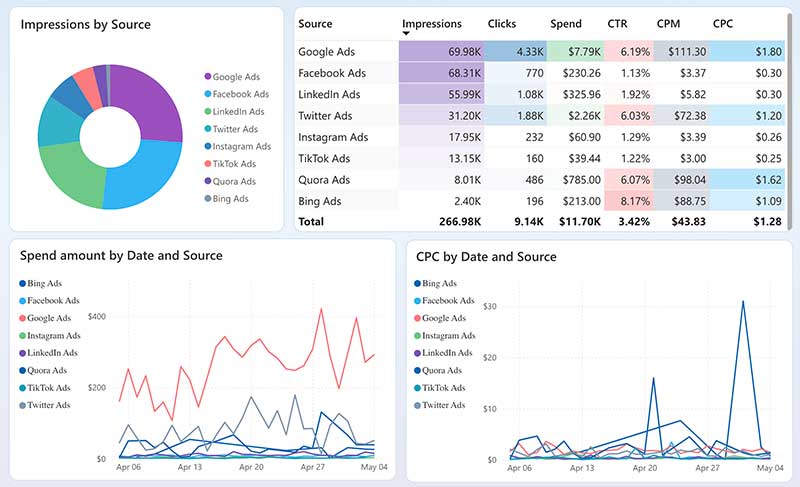Click the Impressions by Source chart title
Screen dimensions: 800x487
(x=86, y=24)
